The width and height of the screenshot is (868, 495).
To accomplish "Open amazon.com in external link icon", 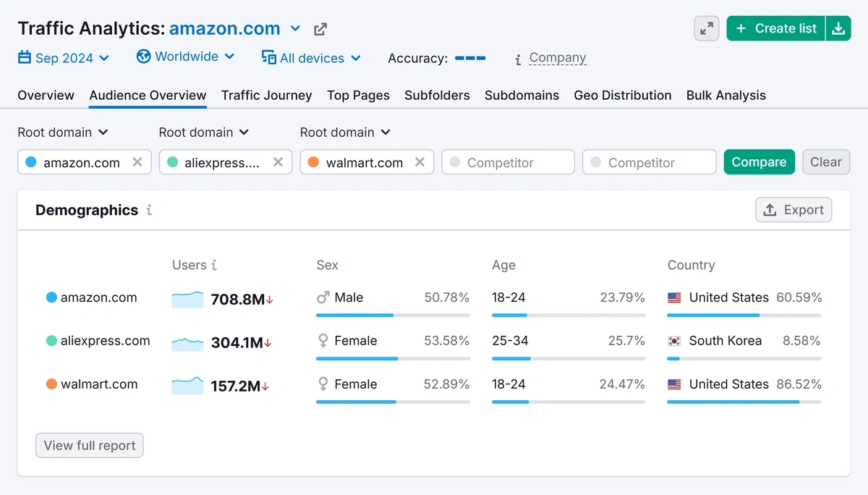I will pos(320,29).
